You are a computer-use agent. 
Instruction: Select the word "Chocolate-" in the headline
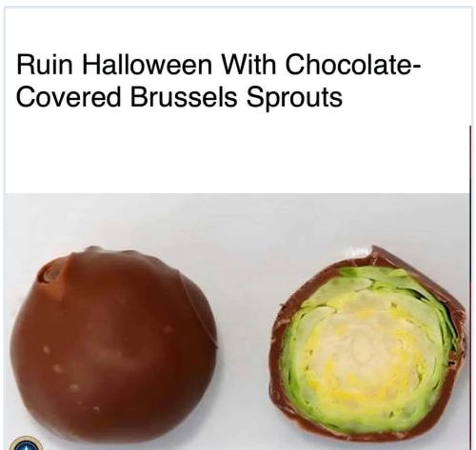[x=353, y=65]
